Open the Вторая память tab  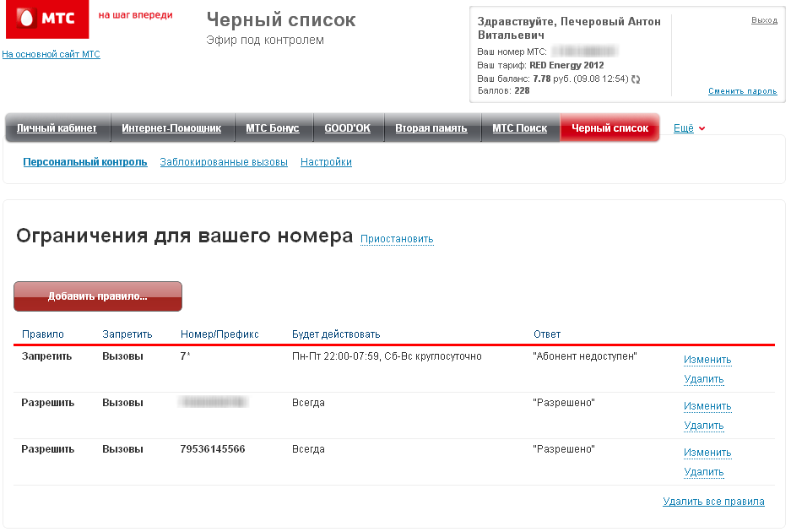coord(431,128)
